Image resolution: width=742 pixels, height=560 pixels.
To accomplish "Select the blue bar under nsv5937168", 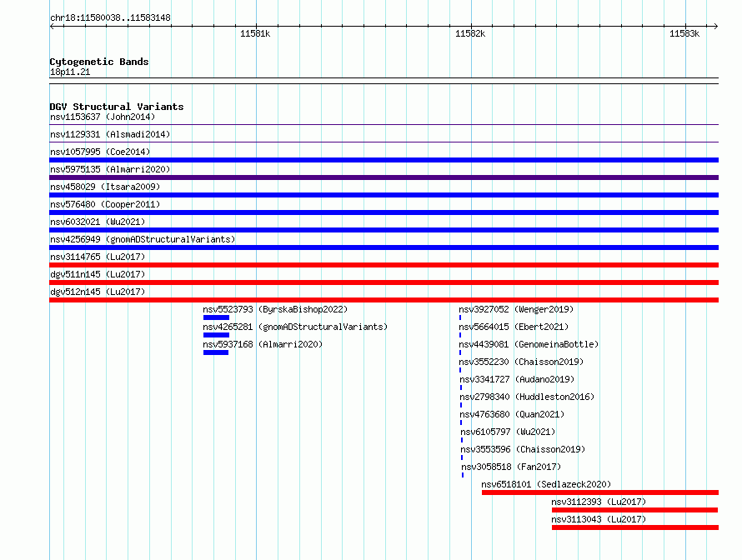I will point(216,352).
